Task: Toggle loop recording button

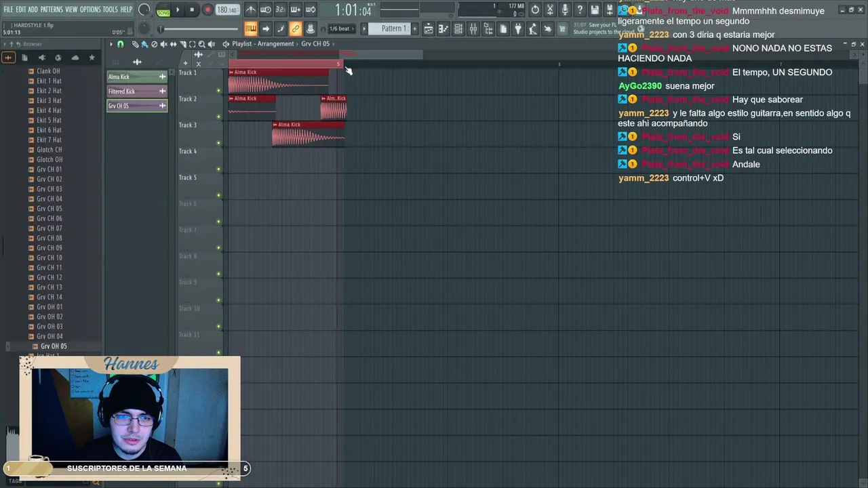Action: (311, 9)
